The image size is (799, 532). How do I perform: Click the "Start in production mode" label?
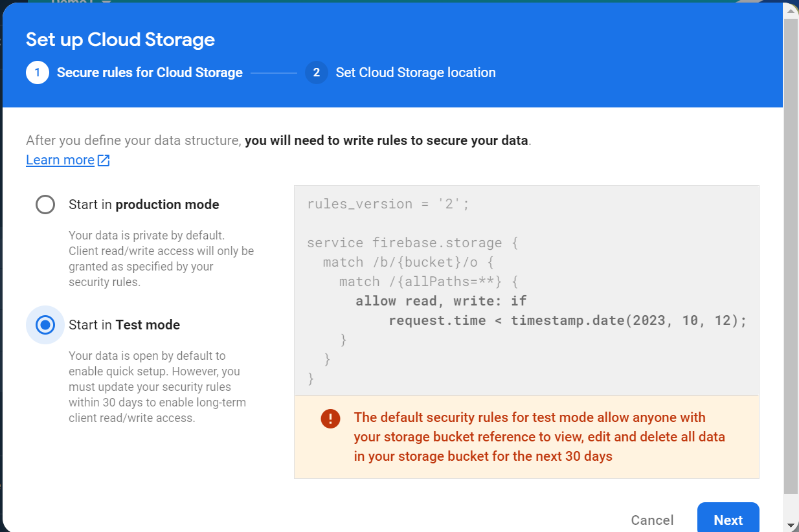144,205
